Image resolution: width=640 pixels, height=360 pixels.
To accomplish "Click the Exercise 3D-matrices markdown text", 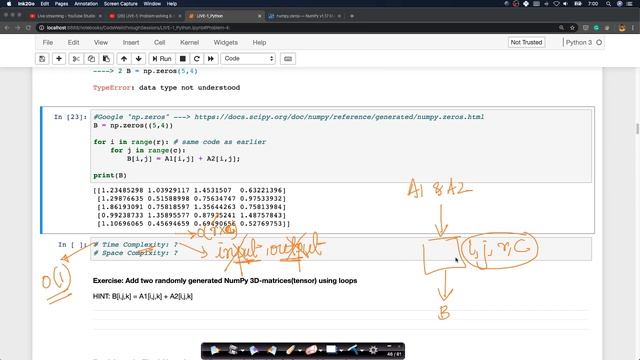I will [x=225, y=281].
